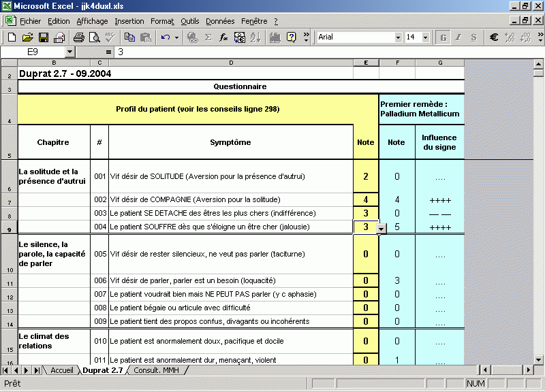
Task: Select column D header
Action: [231, 63]
